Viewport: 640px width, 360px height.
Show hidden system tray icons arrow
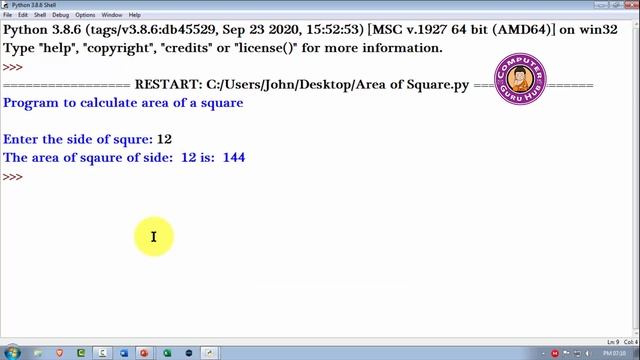(543, 353)
